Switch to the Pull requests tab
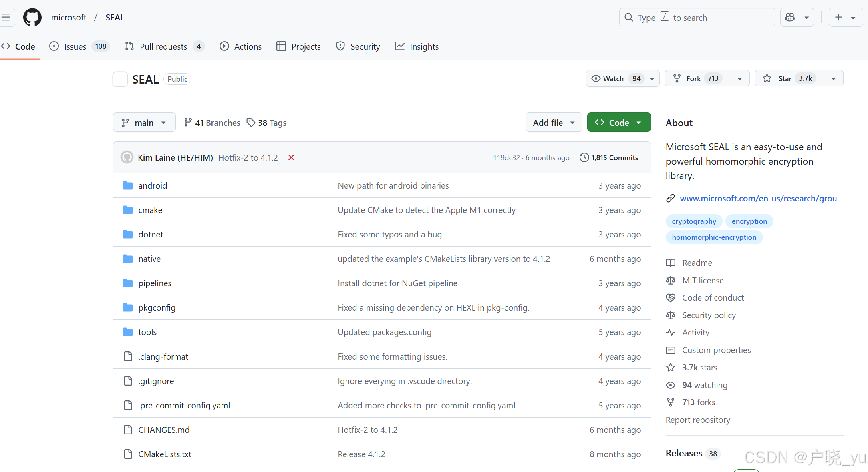Image resolution: width=868 pixels, height=472 pixels. click(163, 46)
